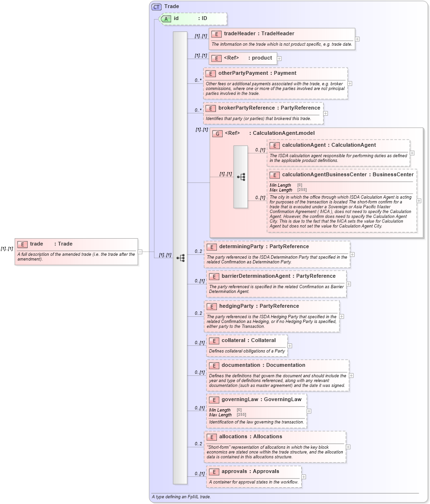Expand the documentation element
Image resolution: width=430 pixels, height=504 pixels.
(x=350, y=376)
